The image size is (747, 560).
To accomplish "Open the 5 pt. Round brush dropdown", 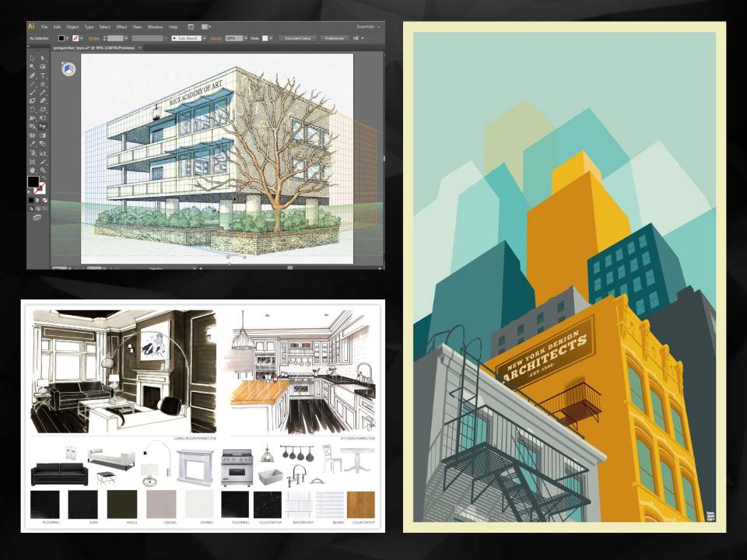I will click(205, 38).
